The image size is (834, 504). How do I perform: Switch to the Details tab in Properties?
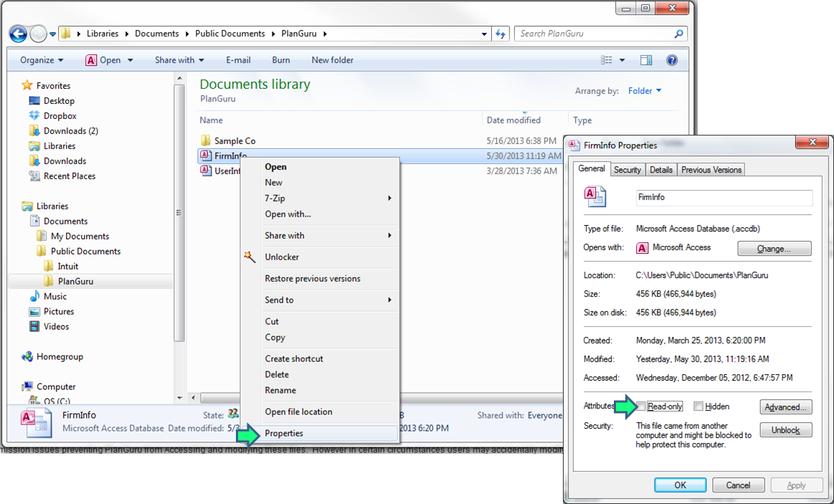click(661, 170)
